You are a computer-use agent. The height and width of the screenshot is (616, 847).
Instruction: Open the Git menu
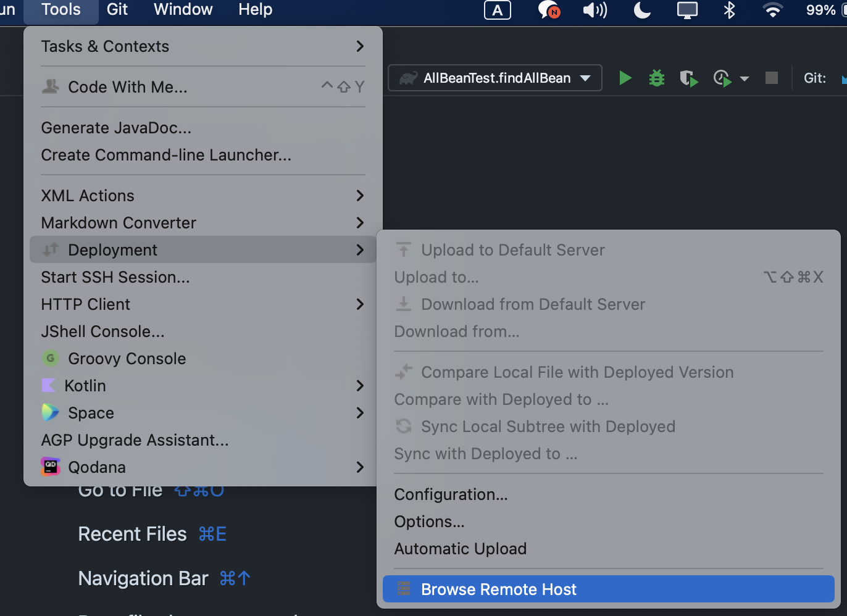point(117,9)
